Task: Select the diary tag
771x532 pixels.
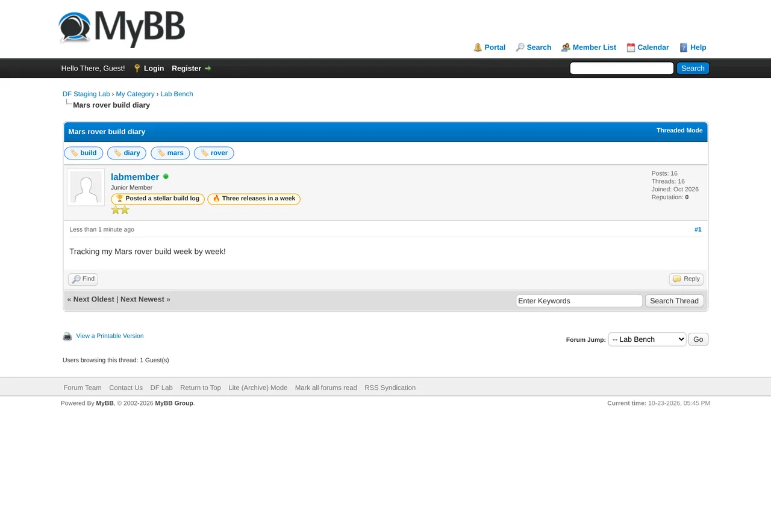Action: (x=126, y=153)
